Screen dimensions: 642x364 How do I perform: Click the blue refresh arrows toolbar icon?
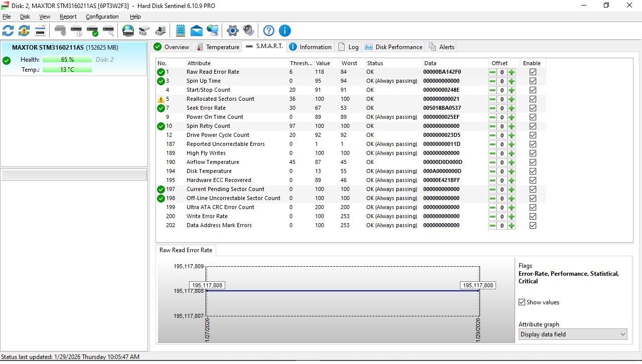click(x=8, y=31)
